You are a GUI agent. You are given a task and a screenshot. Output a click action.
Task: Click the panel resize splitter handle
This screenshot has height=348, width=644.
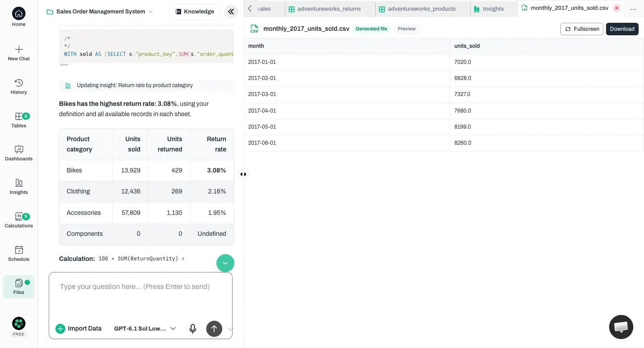[x=243, y=174]
